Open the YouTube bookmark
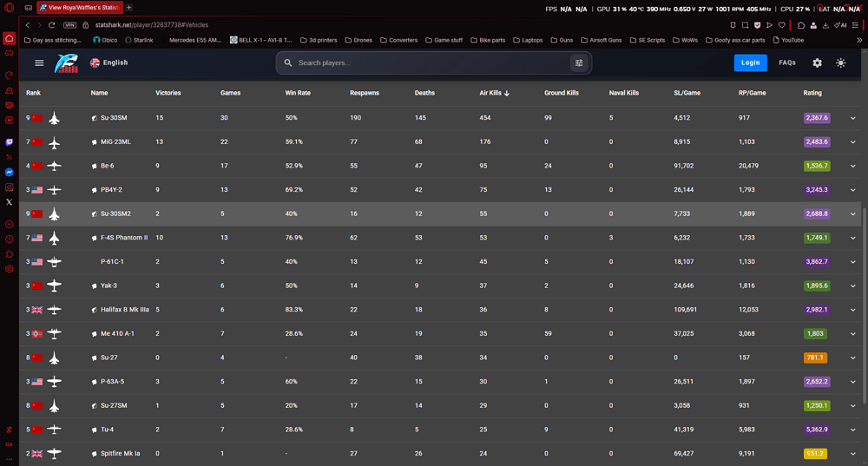868x466 pixels. pyautogui.click(x=788, y=40)
